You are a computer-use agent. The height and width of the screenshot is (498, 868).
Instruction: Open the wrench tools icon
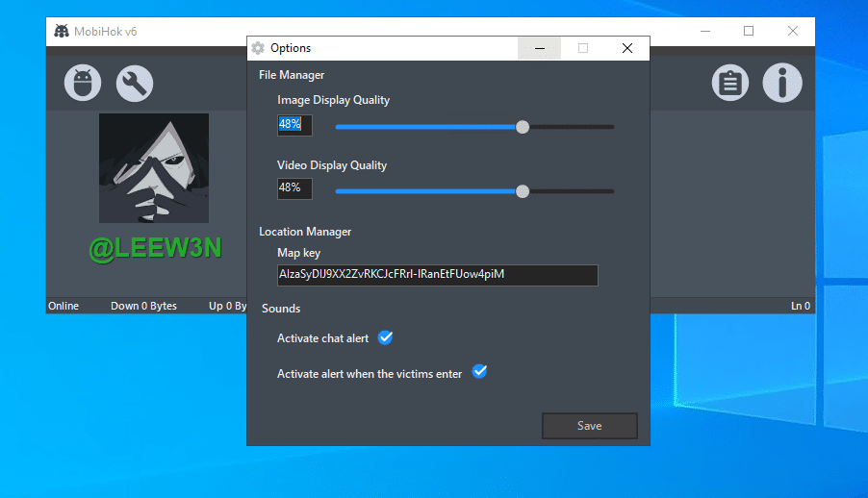[x=135, y=84]
